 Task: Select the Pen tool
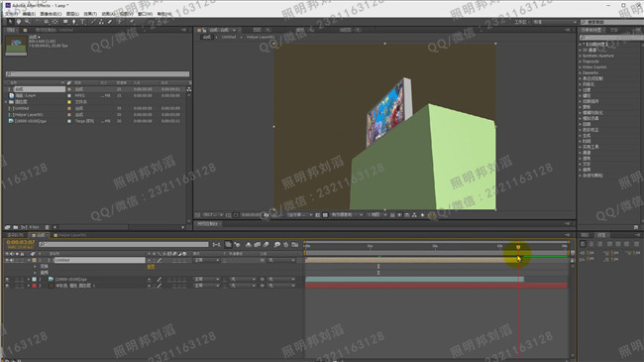74,22
